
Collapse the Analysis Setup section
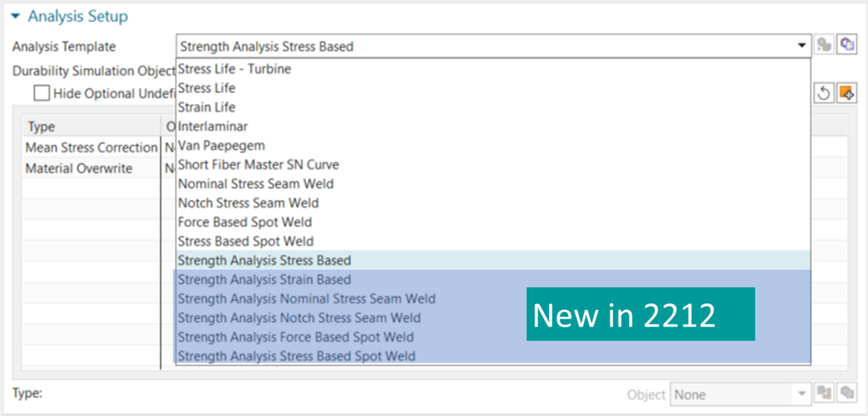pyautogui.click(x=16, y=15)
